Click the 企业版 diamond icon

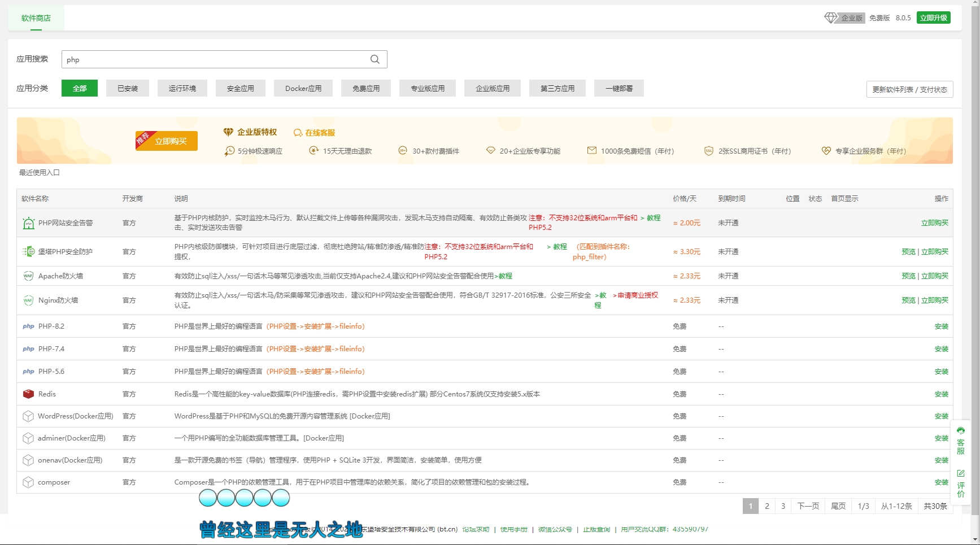point(831,18)
